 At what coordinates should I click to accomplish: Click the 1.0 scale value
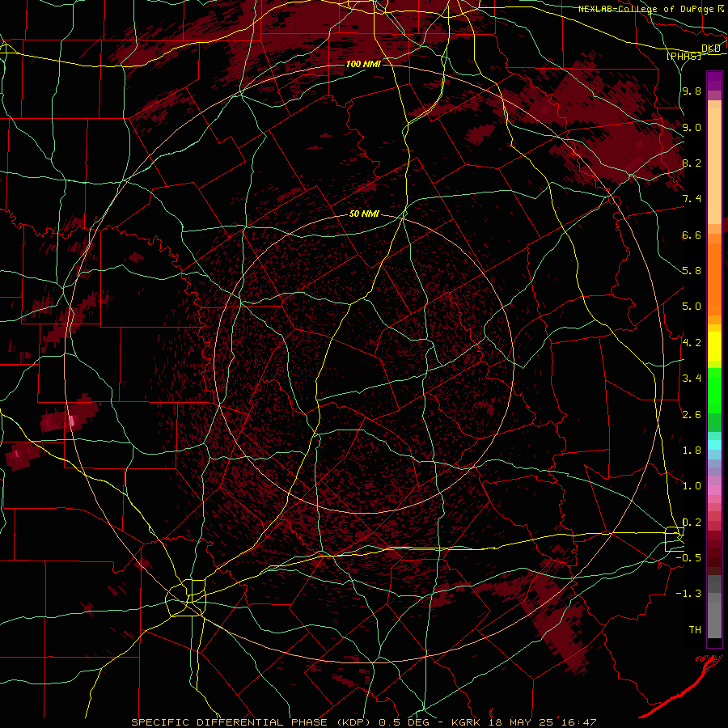coord(692,486)
